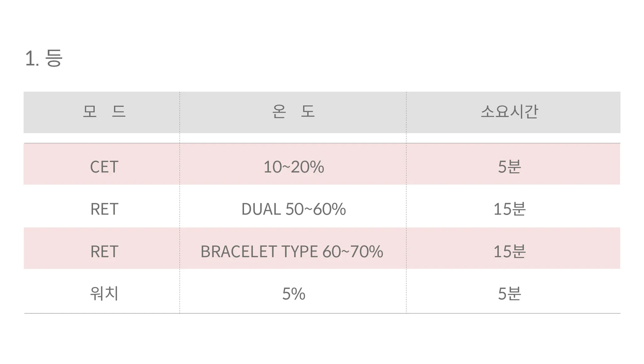Select the '5%' temperature cell
Image resolution: width=644 pixels, height=364 pixels.
[x=293, y=294]
